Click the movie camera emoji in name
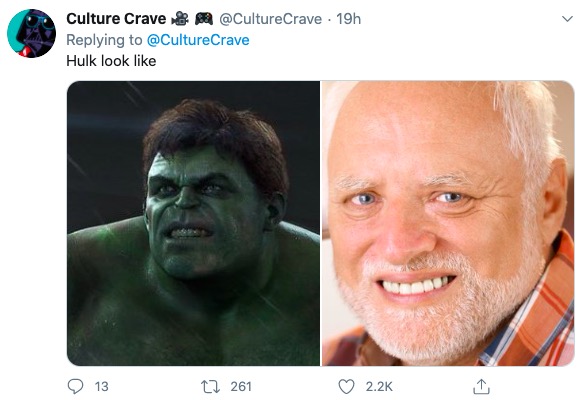Screen dimensions: 588x400 click(180, 18)
